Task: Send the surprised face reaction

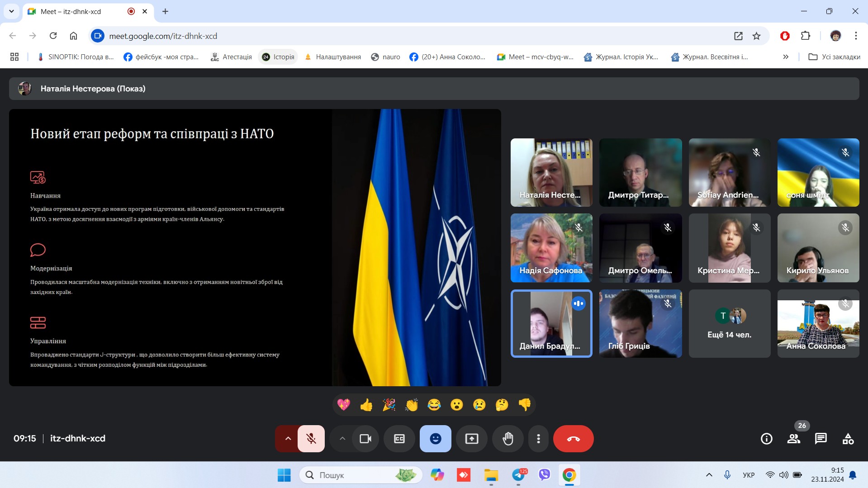Action: pos(457,404)
